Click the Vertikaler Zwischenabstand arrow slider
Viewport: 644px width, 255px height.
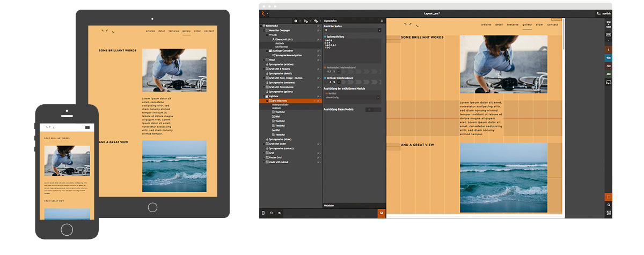coord(362,82)
